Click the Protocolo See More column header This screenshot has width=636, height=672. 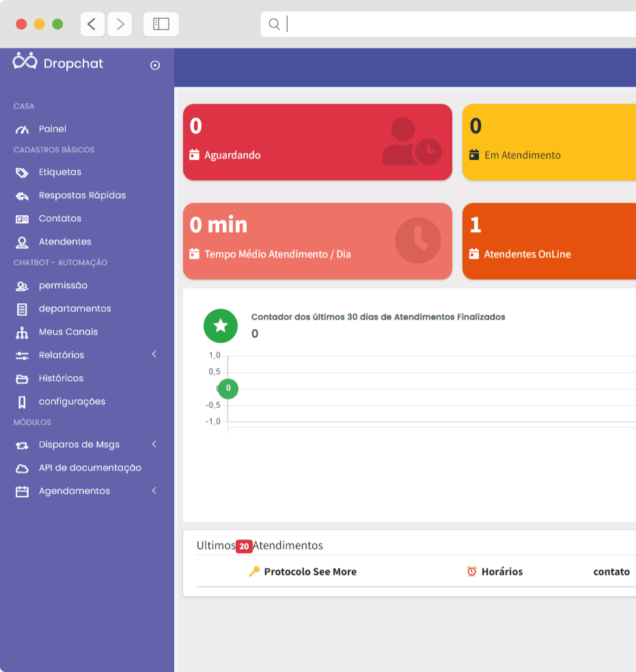click(310, 572)
